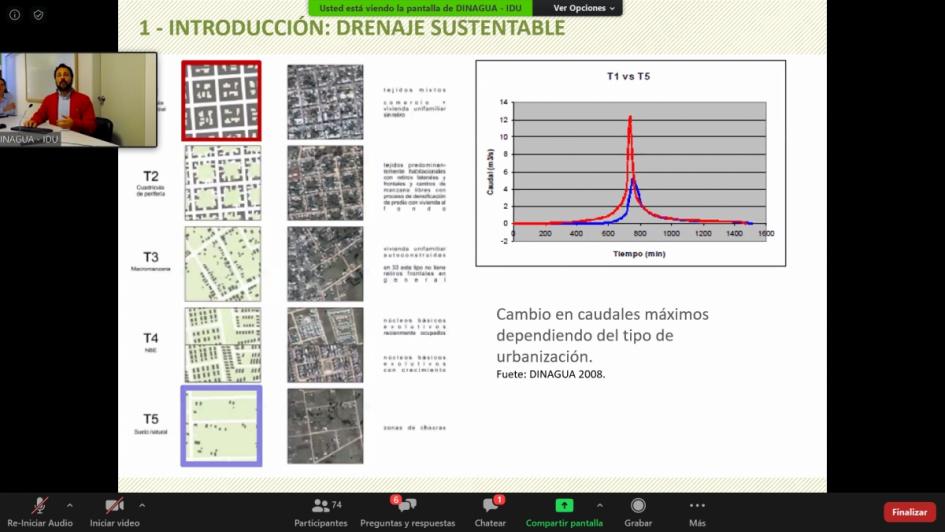The image size is (945, 532).
Task: Open audio options arrow beside Re-Iniciar Audio
Action: tap(70, 505)
